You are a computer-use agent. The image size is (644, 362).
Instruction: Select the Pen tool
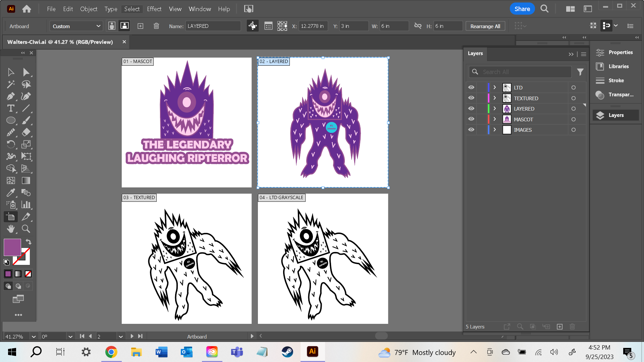click(x=11, y=96)
